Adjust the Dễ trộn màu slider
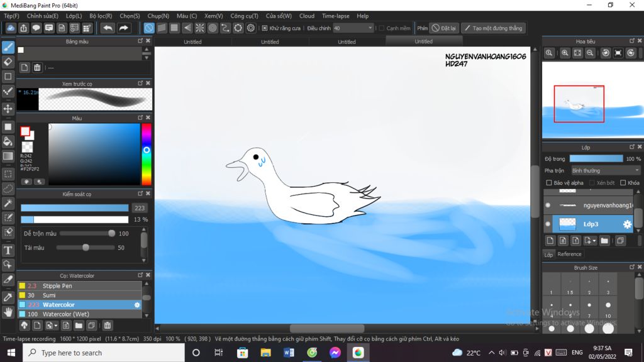644x362 pixels. [x=87, y=233]
